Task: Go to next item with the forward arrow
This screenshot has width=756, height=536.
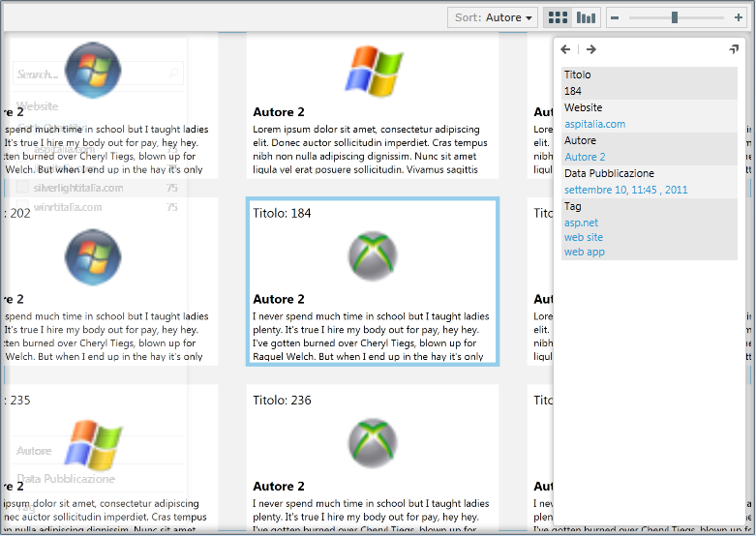Action: [591, 49]
